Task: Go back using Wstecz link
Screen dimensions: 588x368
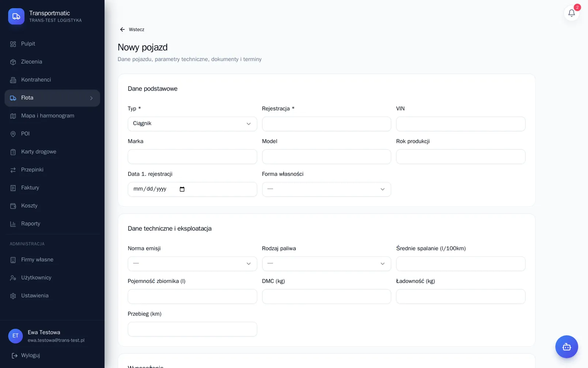Action: 132,29
